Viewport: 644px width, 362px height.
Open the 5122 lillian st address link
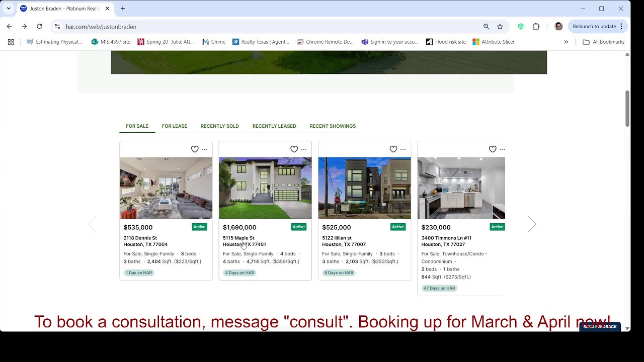pos(344,241)
